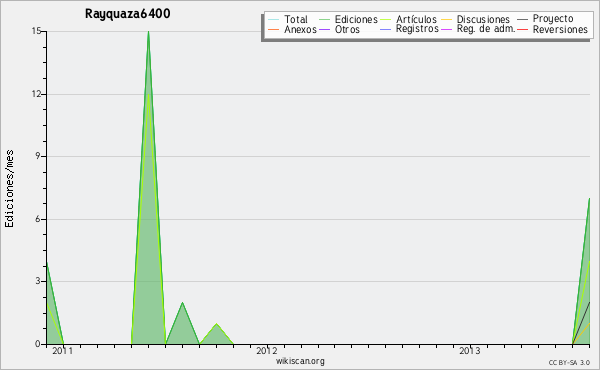Viewport: 600px width, 370px height.
Task: Click the y-axis value 15
Action: tap(37, 31)
